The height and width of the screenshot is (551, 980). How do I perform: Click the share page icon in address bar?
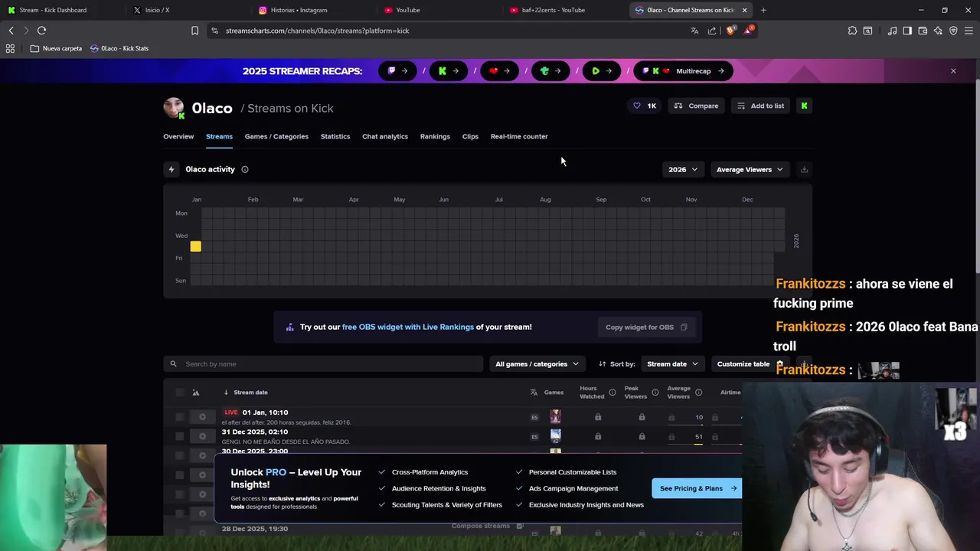[x=712, y=31]
